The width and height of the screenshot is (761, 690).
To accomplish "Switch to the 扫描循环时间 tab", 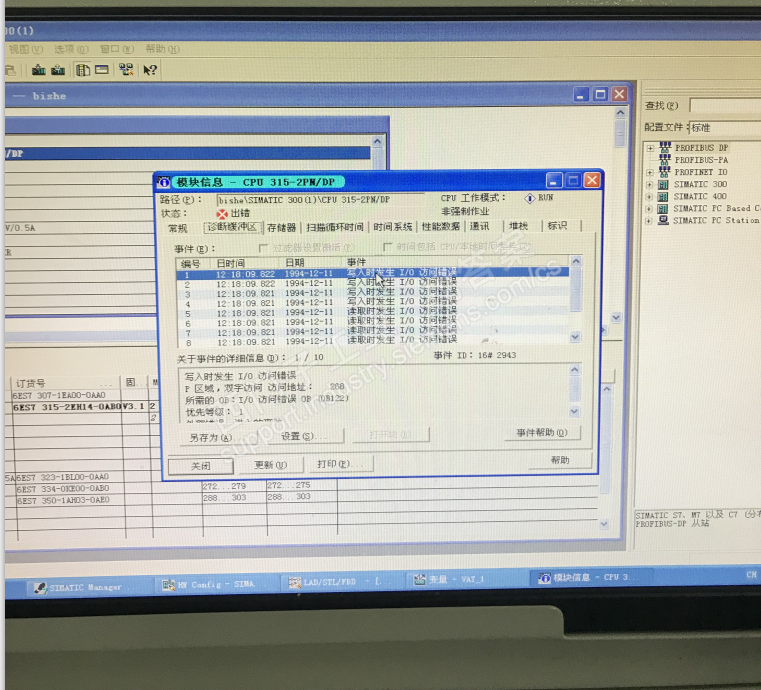I will (335, 227).
